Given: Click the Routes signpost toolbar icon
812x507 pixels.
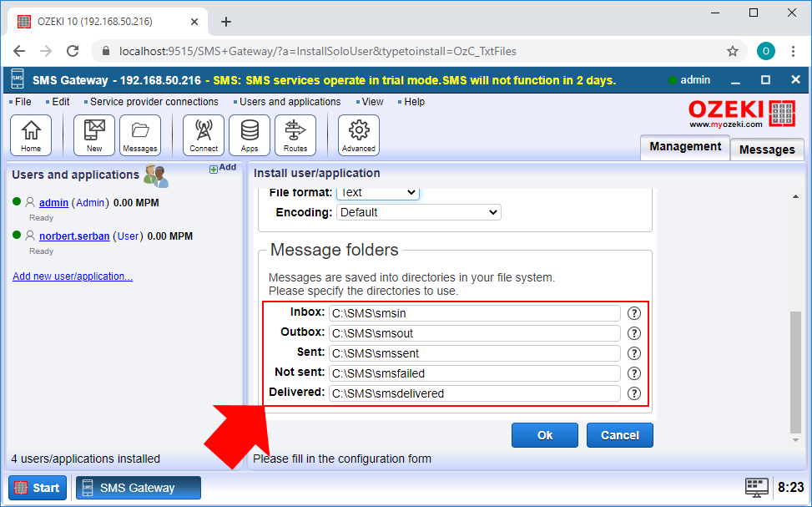Looking at the screenshot, I should 295,135.
